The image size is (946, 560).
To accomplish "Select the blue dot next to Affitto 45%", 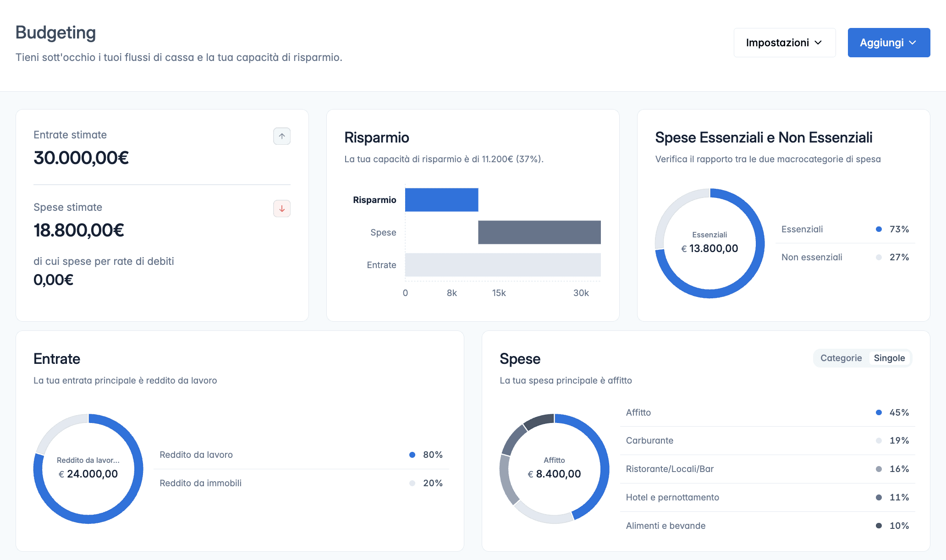I will (x=879, y=412).
